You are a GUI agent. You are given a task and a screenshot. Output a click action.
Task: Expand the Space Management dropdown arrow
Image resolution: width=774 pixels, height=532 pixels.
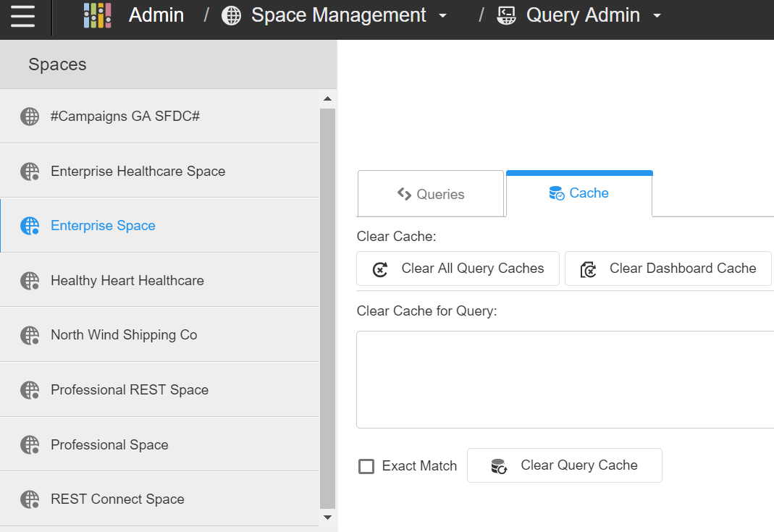point(443,16)
